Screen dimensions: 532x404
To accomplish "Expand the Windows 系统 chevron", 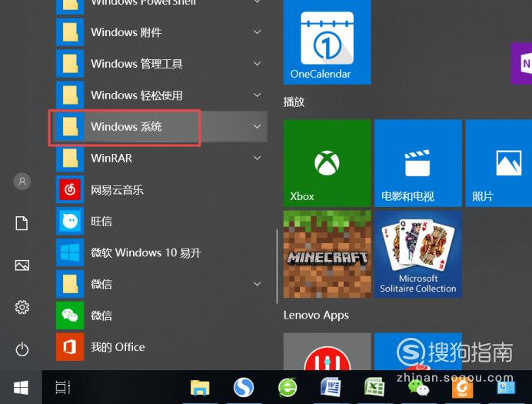I will [258, 127].
